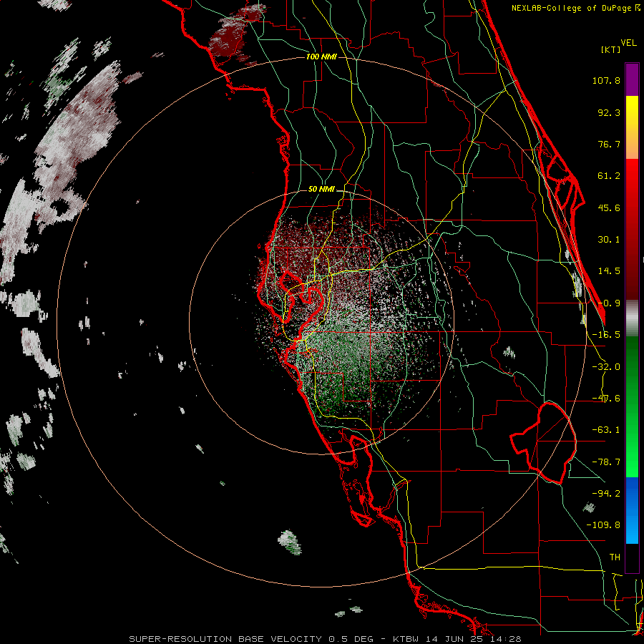This screenshot has height=644, width=644.
Task: Click the SUPER-RESOLUTION BASE VELOCITY caption text
Action: click(227, 639)
